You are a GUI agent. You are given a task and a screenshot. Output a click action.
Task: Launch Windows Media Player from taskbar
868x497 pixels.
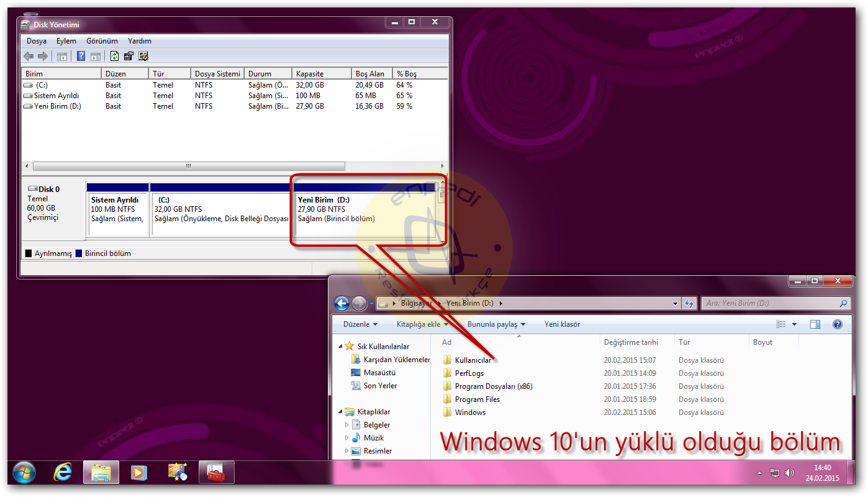pos(138,472)
